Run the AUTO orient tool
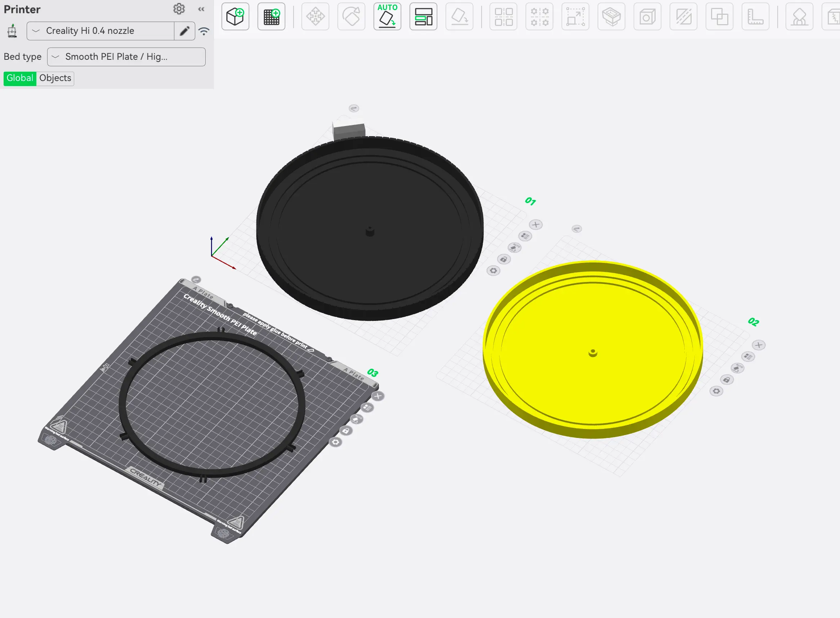Image resolution: width=840 pixels, height=618 pixels. click(x=387, y=17)
